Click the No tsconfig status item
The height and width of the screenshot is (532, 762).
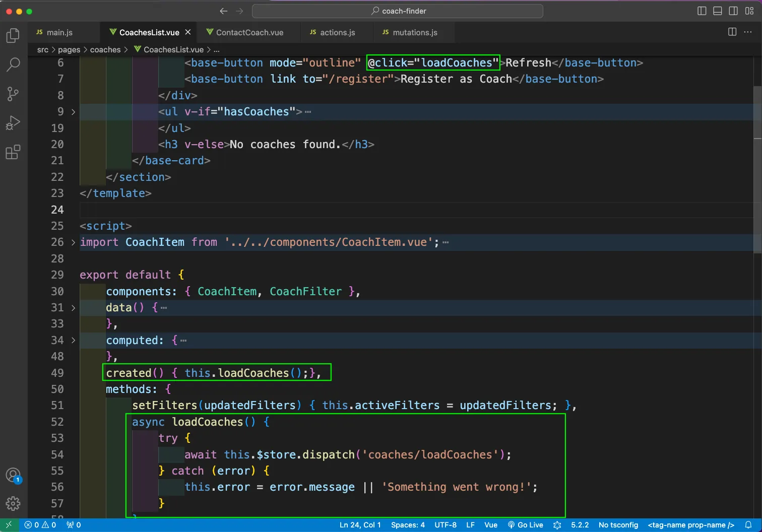(618, 525)
